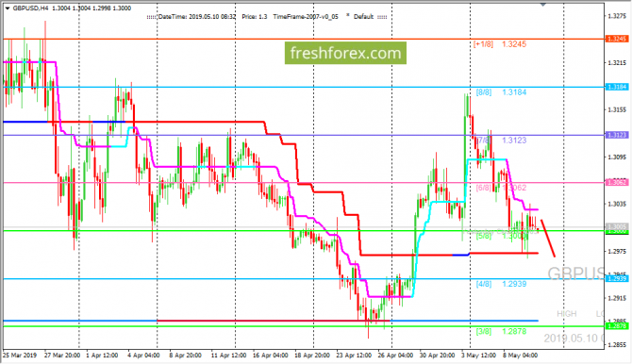Click the DateTime 2019.05.10 info text
This screenshot has width=632, height=364.
pos(197,17)
